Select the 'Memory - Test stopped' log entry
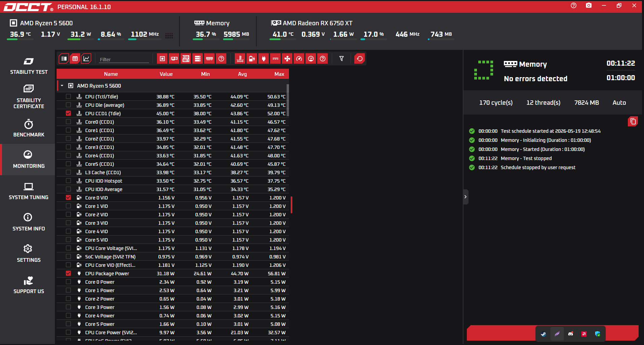Image resolution: width=644 pixels, height=345 pixels. [526, 158]
